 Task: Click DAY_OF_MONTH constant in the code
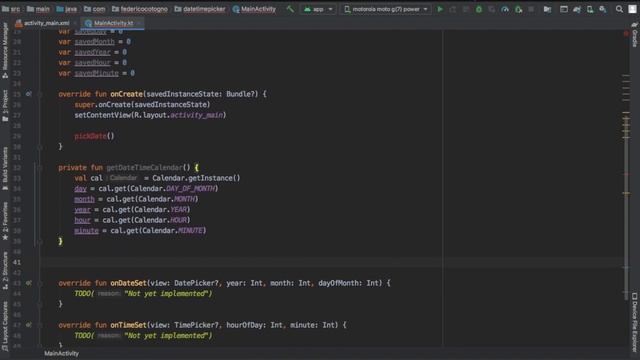point(190,189)
